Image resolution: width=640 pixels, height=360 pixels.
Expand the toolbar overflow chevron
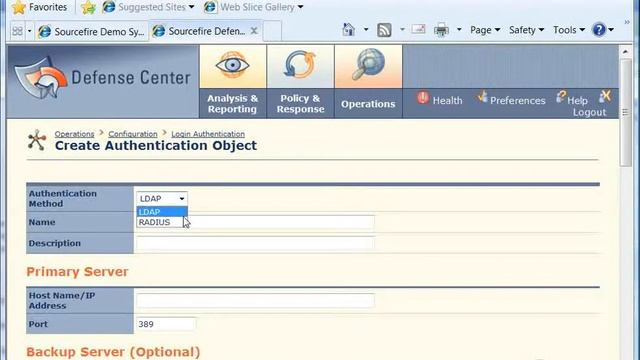(x=627, y=22)
